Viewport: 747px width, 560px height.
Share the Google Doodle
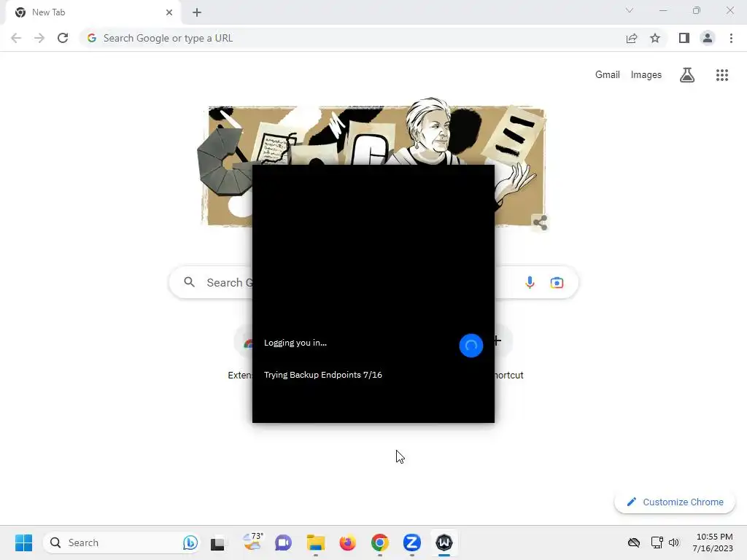click(x=541, y=222)
